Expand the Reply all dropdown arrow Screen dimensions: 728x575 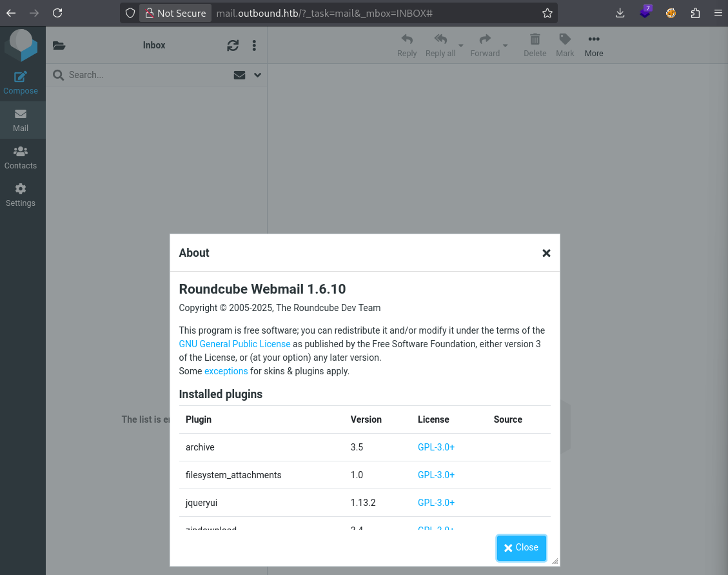coord(461,46)
